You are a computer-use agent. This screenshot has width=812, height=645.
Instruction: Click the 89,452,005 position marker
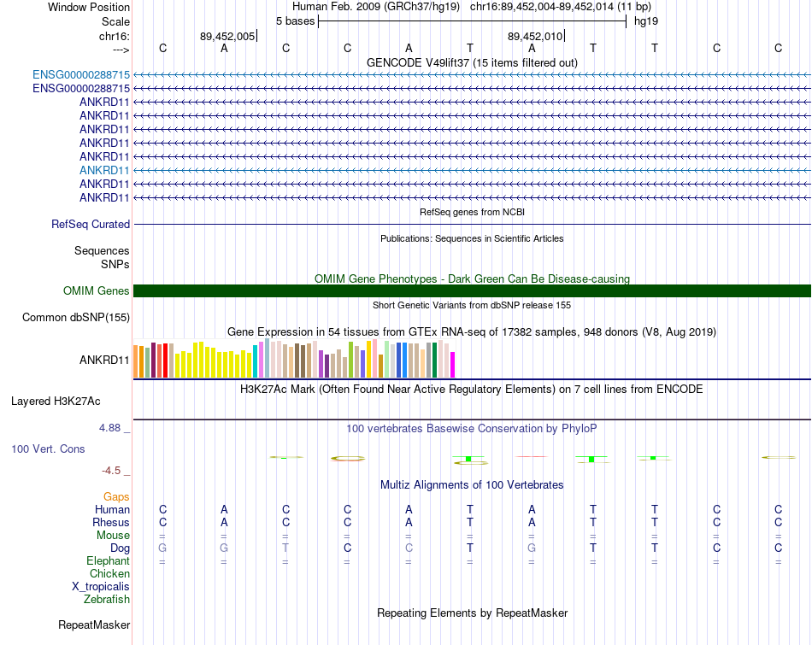coord(228,36)
